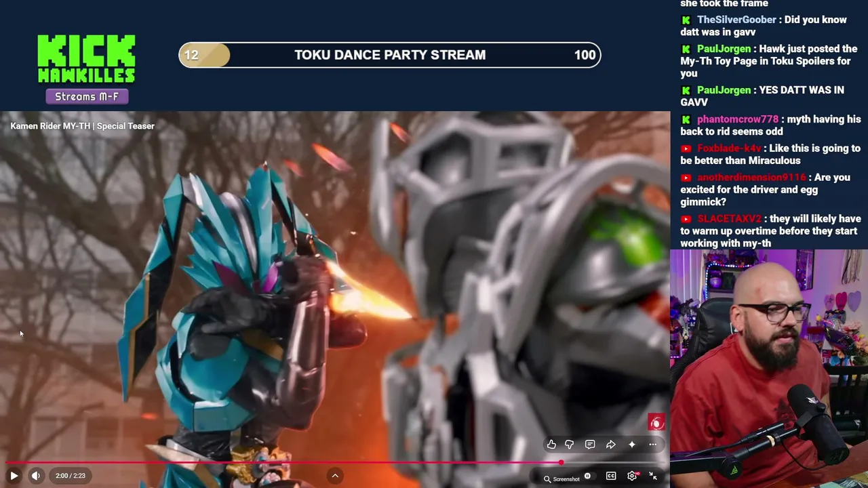Screen dimensions: 868x488
Task: Open the video comments icon
Action: (x=590, y=445)
